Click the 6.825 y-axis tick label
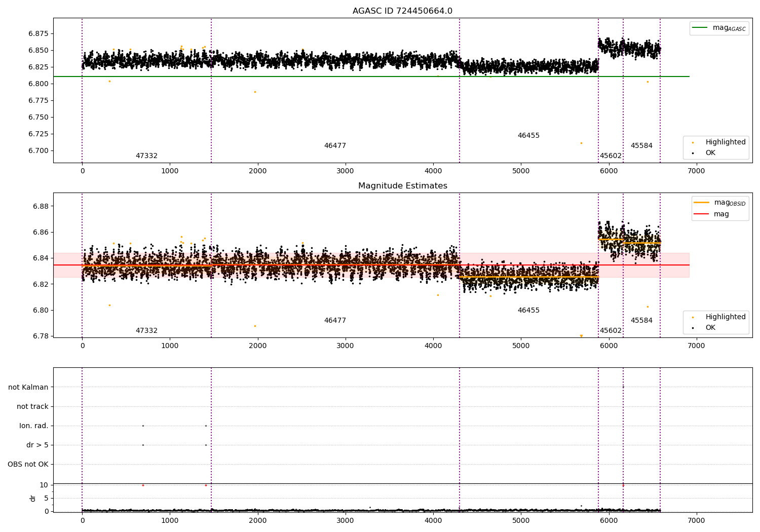 (x=38, y=67)
